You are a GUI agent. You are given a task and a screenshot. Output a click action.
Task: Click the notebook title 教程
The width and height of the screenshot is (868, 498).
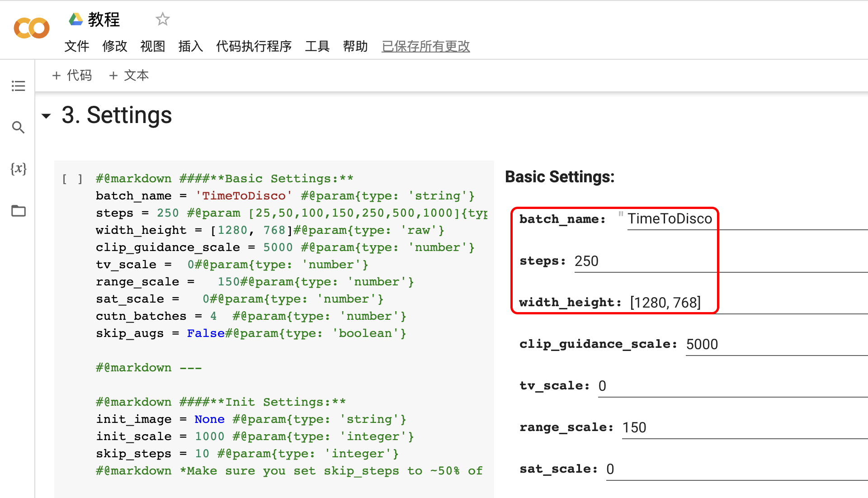pos(104,19)
